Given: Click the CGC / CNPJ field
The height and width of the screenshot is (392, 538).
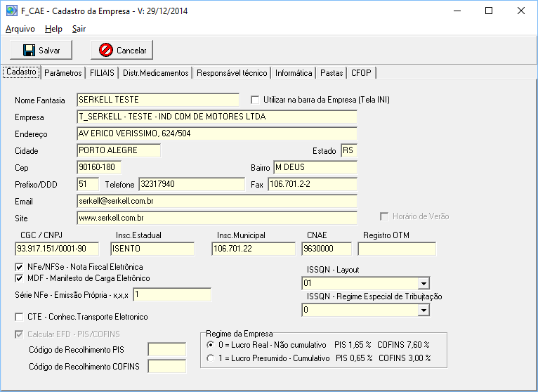Looking at the screenshot, I should [x=57, y=249].
